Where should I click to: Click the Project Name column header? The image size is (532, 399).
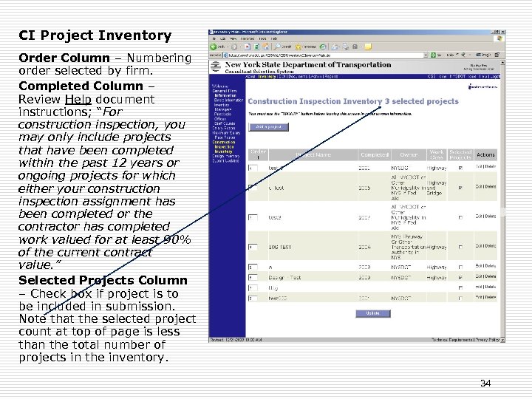pyautogui.click(x=313, y=154)
